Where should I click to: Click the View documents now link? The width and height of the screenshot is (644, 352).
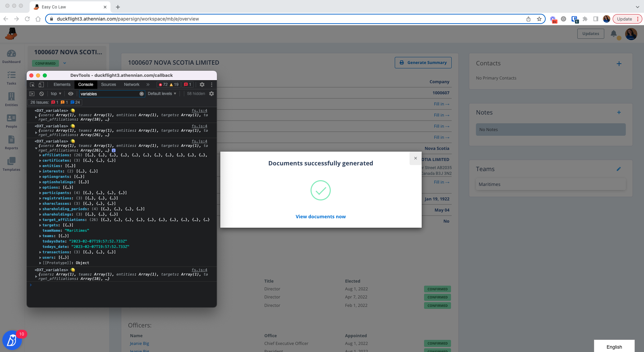[x=321, y=217]
